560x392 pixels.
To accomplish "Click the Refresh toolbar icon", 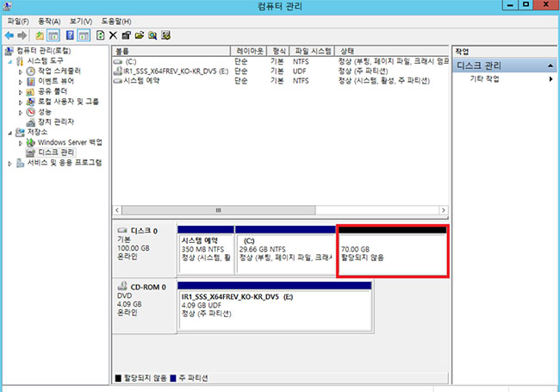I will pyautogui.click(x=100, y=35).
